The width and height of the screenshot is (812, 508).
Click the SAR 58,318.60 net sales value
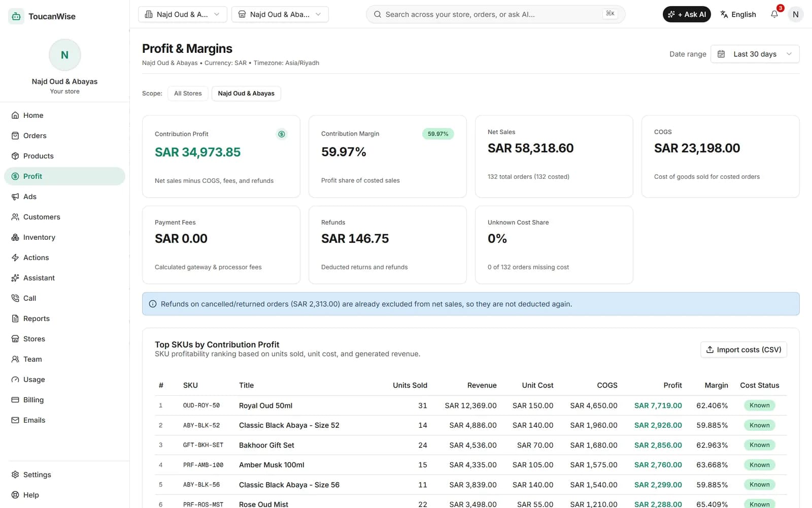click(x=530, y=148)
